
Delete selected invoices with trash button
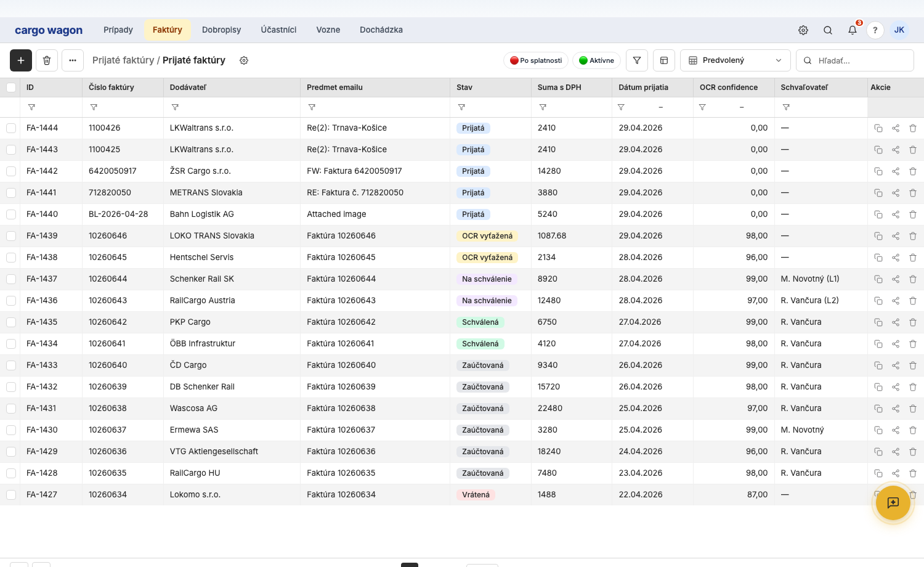point(47,60)
